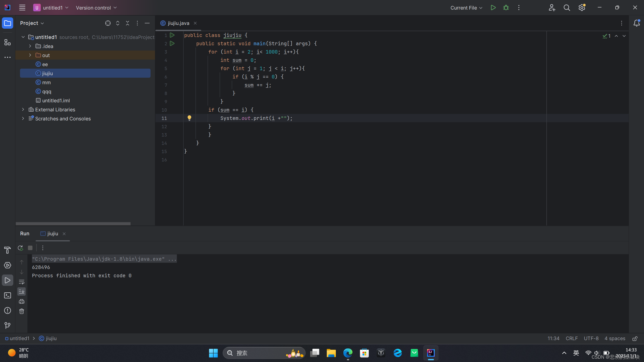Click the Rerun jiujiu icon
Screen dimensions: 644x362
[21, 248]
